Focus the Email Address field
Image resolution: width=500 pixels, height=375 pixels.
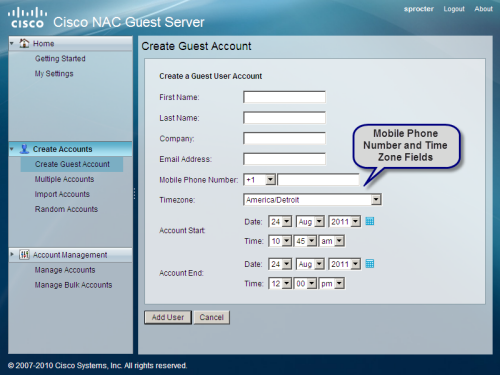pos(284,159)
